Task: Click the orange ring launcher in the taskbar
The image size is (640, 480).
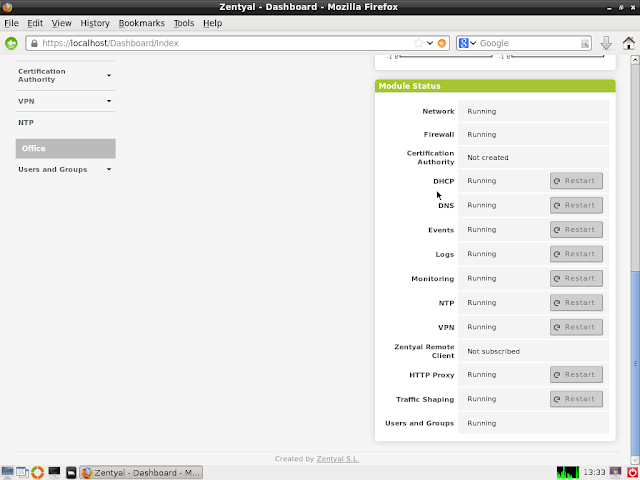Action: 38,472
